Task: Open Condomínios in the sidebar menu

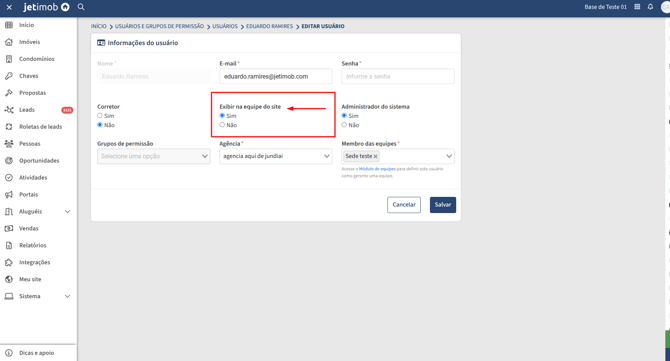Action: pyautogui.click(x=37, y=59)
